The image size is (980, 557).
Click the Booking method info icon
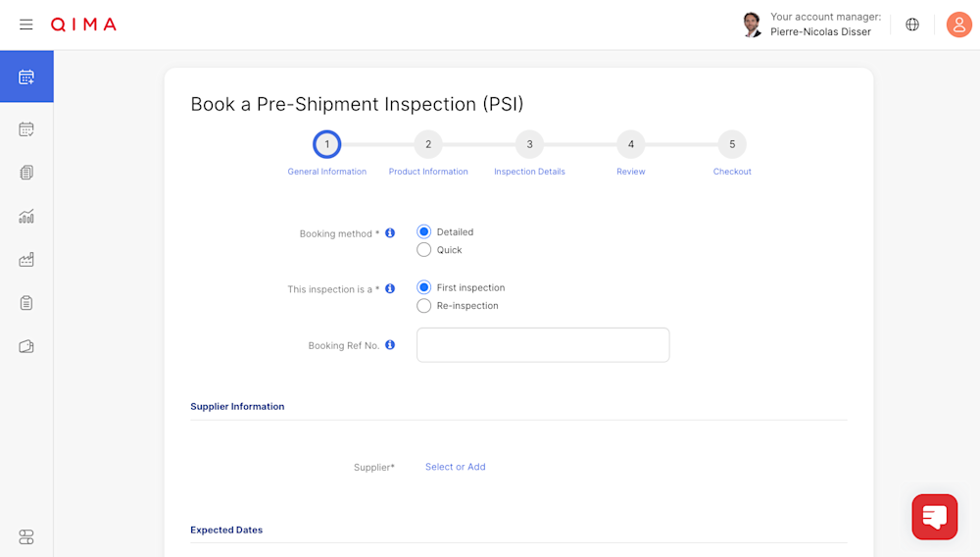click(x=390, y=233)
